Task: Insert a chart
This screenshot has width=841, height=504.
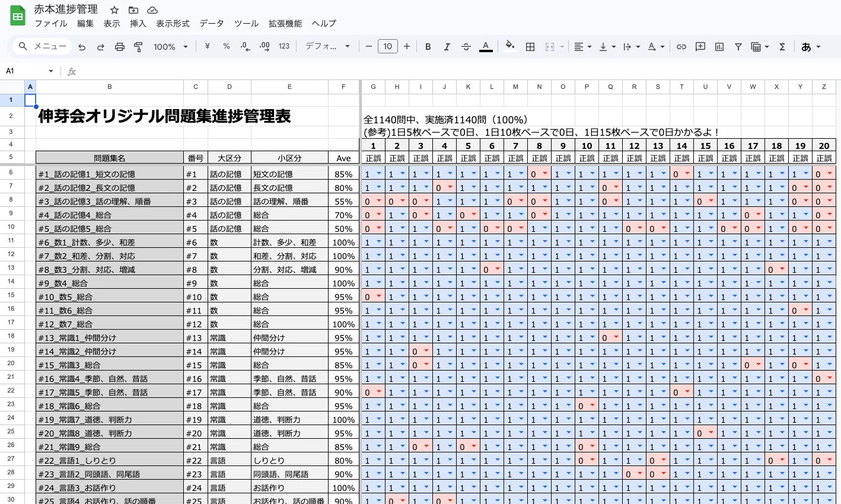Action: tap(719, 46)
